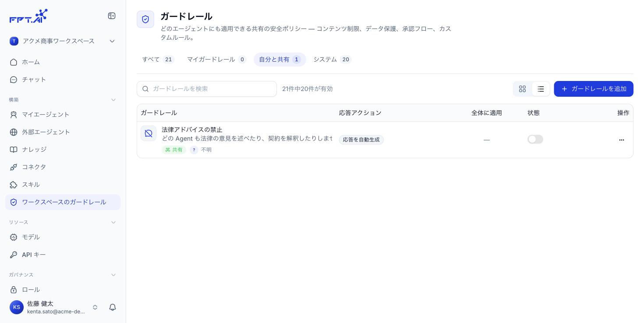Open チャット from sidebar
The width and height of the screenshot is (644, 323).
63,80
